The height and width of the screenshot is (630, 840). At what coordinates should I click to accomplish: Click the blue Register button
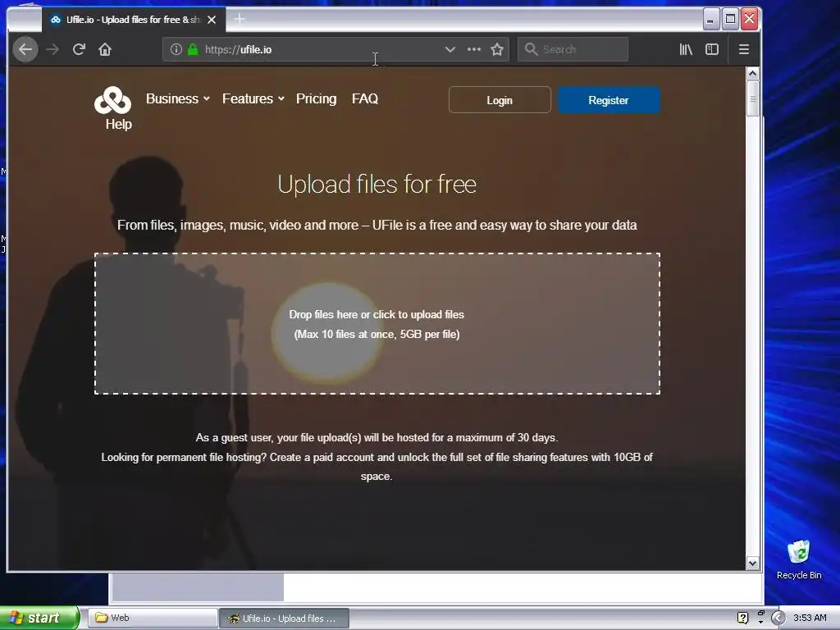pyautogui.click(x=609, y=100)
